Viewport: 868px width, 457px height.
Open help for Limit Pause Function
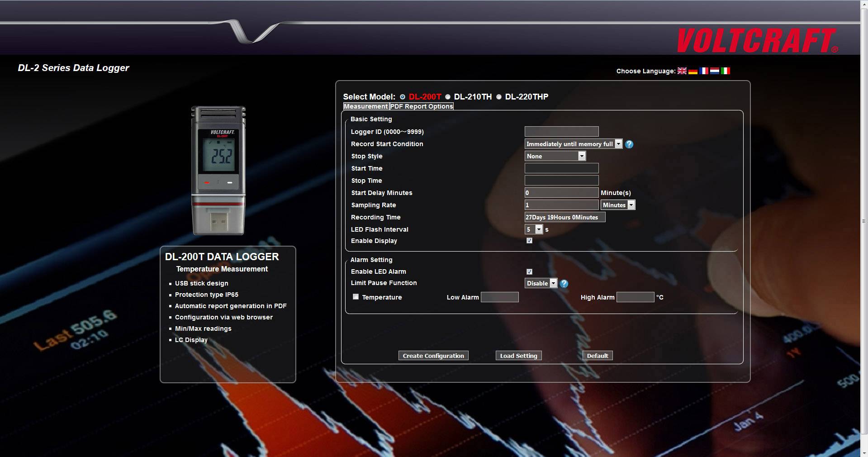tap(564, 284)
